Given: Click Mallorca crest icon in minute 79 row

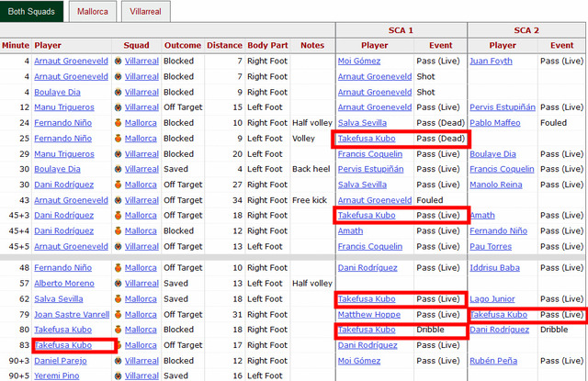Looking at the screenshot, I should [x=119, y=315].
